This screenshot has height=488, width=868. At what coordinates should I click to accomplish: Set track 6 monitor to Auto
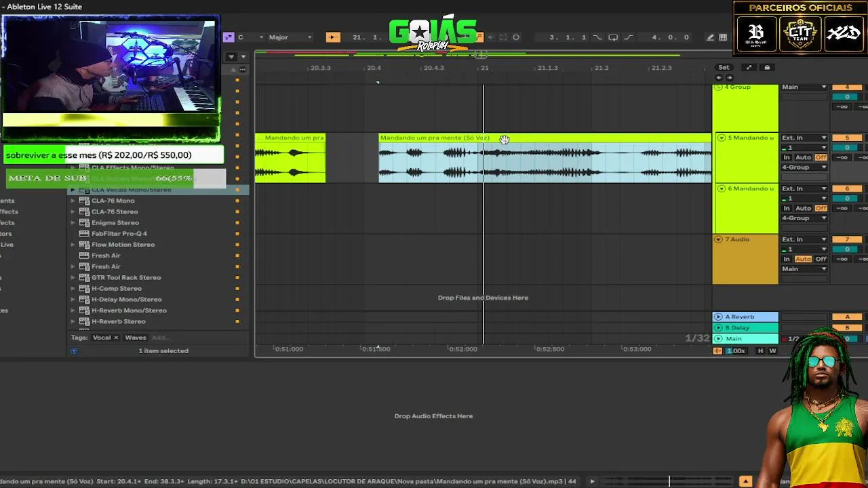[x=804, y=208]
